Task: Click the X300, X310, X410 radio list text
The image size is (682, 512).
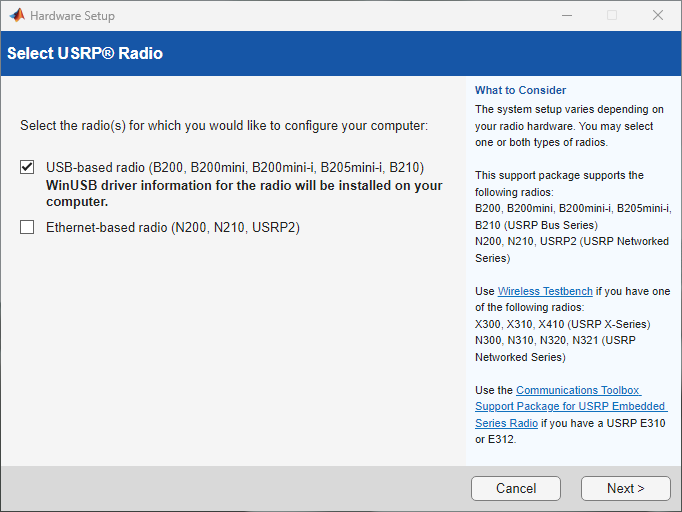Action: pyautogui.click(x=562, y=324)
